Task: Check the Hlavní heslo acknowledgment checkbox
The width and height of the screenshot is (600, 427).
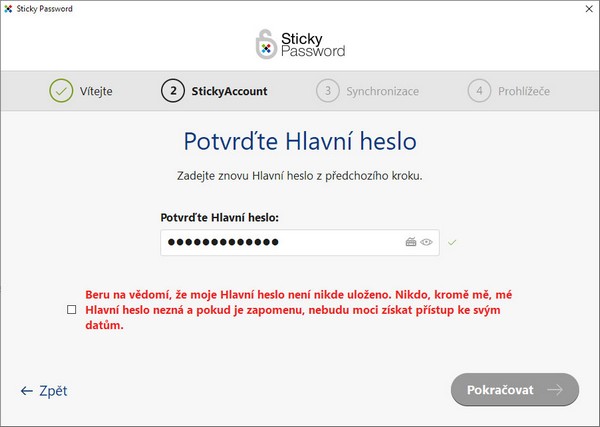Action: tap(72, 310)
